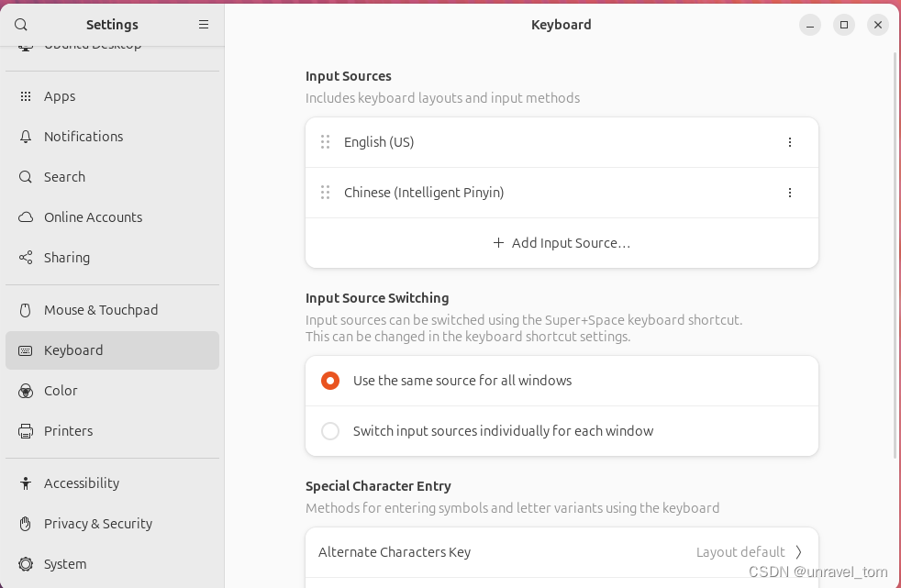901x588 pixels.
Task: Open the Sharing settings panel
Action: tap(67, 258)
